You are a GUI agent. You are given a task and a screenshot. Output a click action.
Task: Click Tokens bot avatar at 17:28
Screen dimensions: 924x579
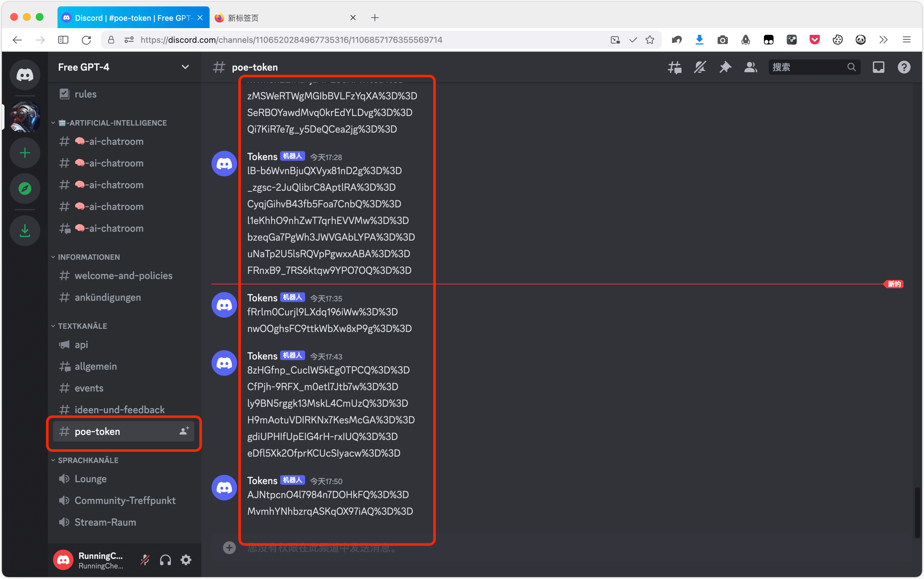pos(224,164)
